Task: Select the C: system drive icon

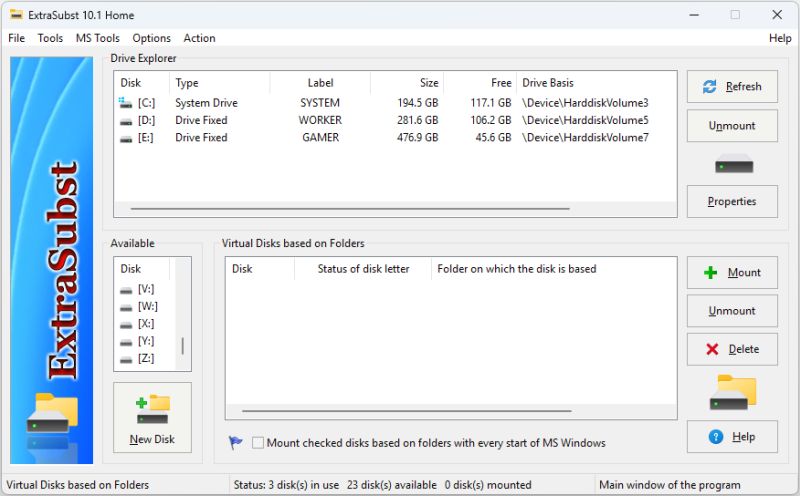Action: pyautogui.click(x=125, y=103)
